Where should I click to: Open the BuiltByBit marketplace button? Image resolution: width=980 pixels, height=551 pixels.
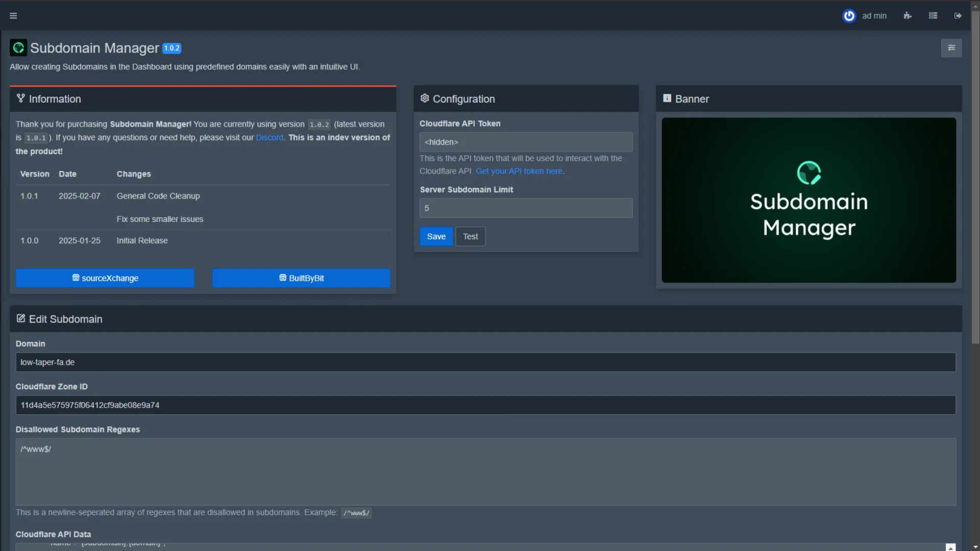[301, 278]
